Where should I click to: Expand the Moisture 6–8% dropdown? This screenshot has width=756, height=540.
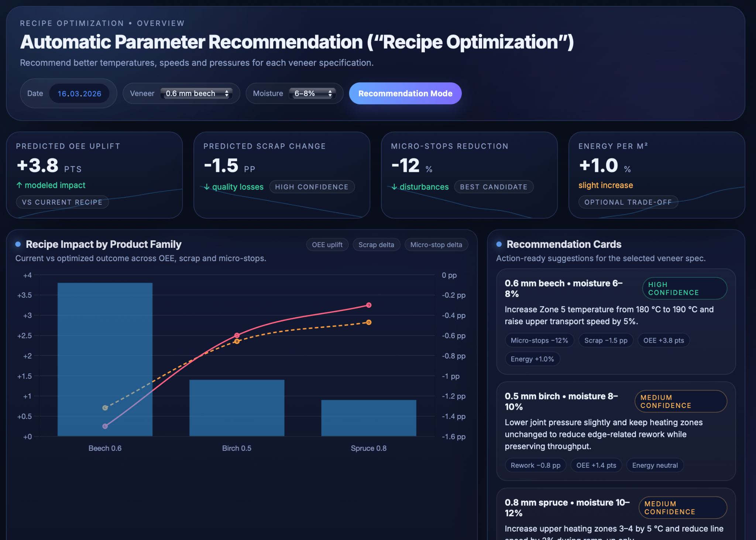click(x=312, y=93)
